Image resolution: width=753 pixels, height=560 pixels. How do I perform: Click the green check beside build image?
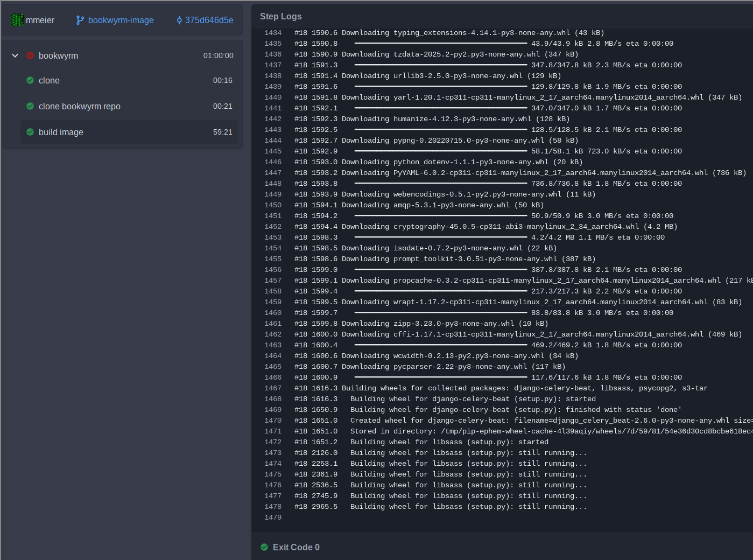pos(30,132)
